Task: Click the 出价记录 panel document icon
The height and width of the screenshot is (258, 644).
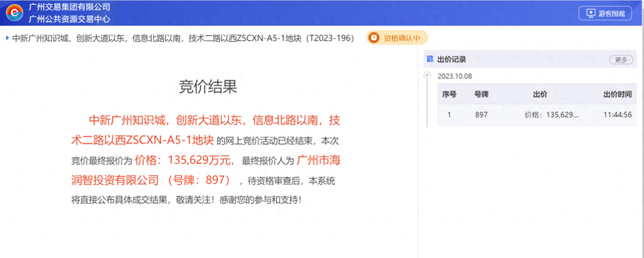Action: 430,60
